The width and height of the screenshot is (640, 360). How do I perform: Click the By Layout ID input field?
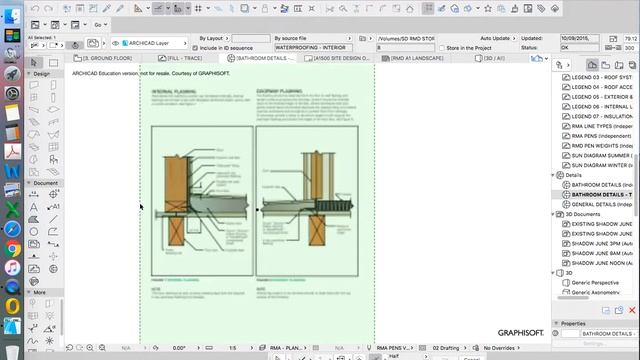coord(251,38)
